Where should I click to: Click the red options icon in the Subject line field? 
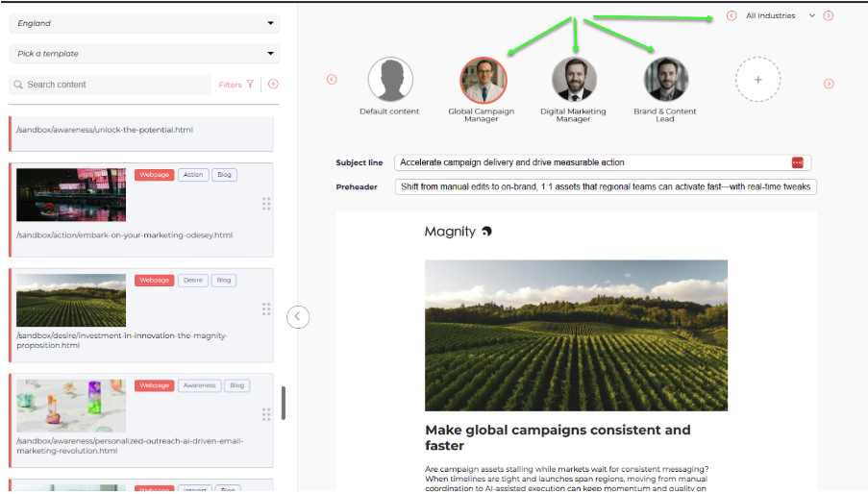pos(797,162)
